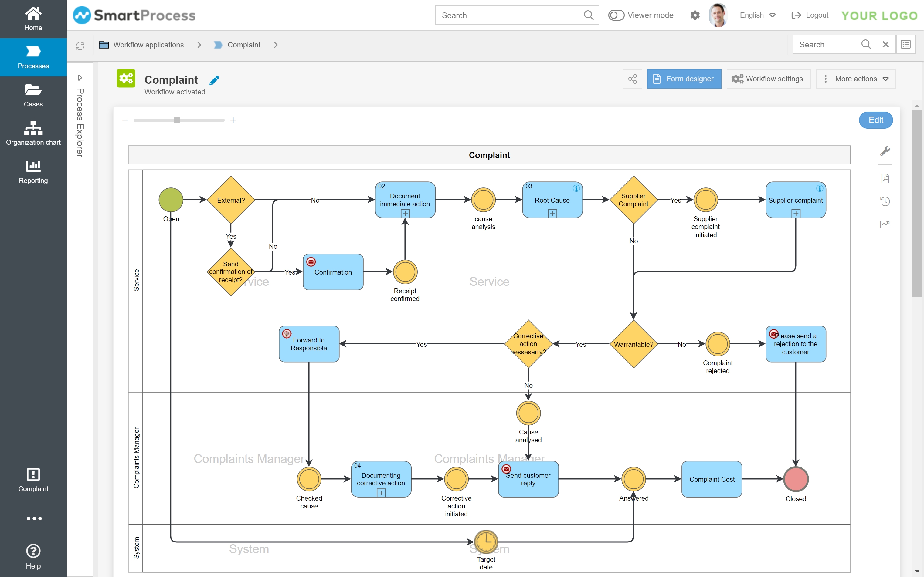The height and width of the screenshot is (577, 924).
Task: Expand subprocess on Root Cause task
Action: 552,214
